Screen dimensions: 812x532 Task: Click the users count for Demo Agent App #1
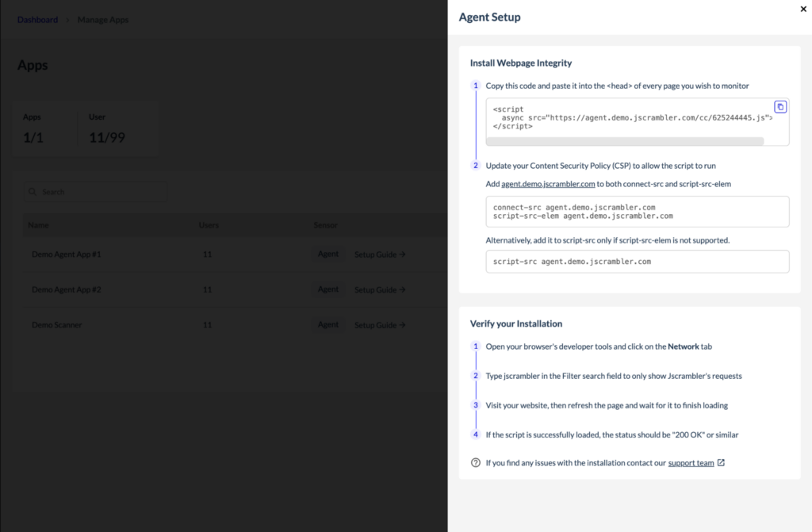(207, 255)
